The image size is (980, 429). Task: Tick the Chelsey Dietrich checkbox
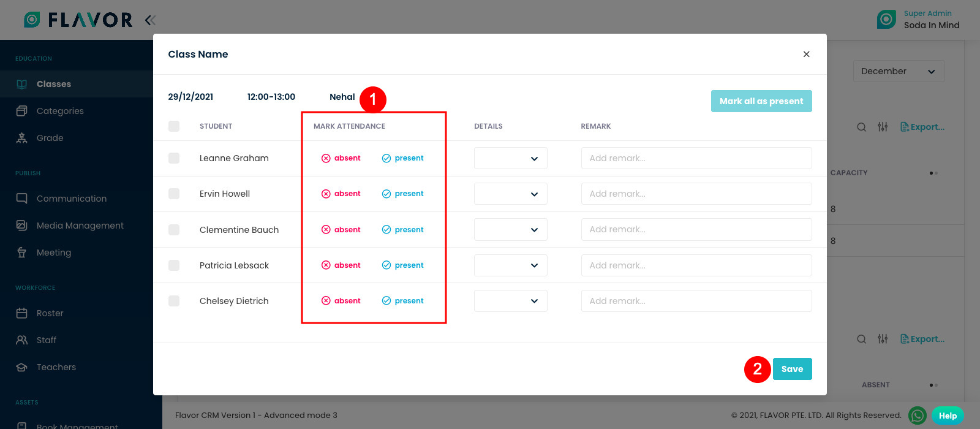(x=174, y=301)
